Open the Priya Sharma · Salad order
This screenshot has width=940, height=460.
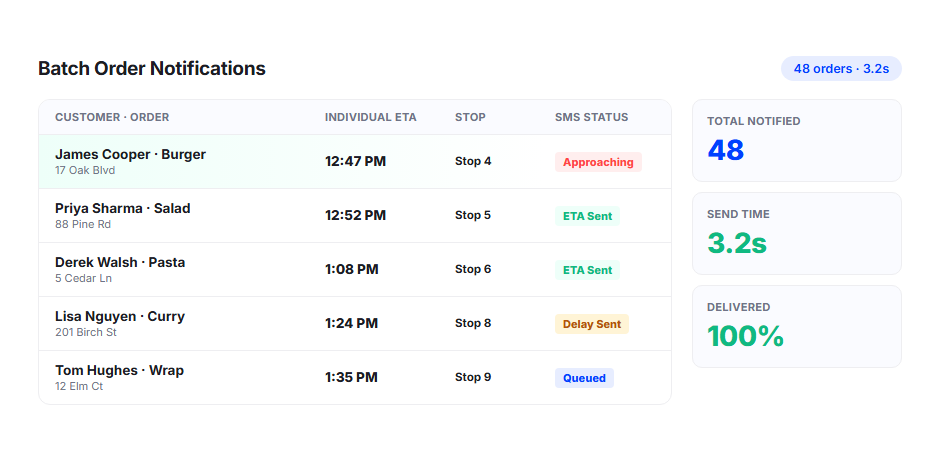123,208
